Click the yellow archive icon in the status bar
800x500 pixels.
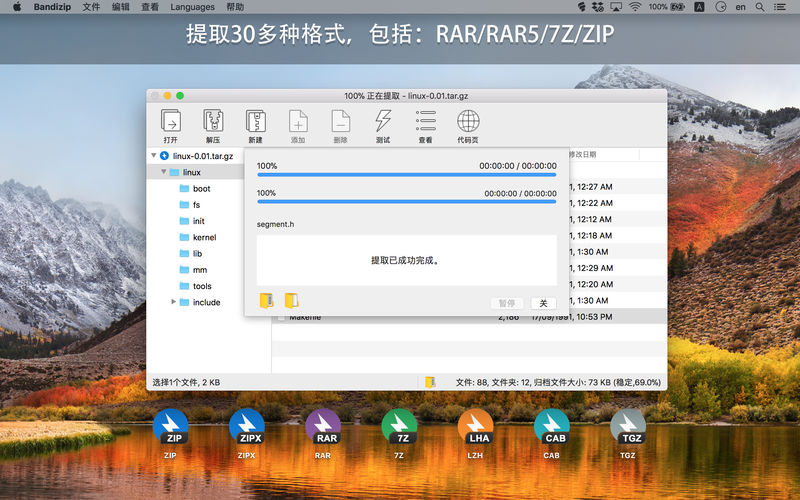(430, 382)
